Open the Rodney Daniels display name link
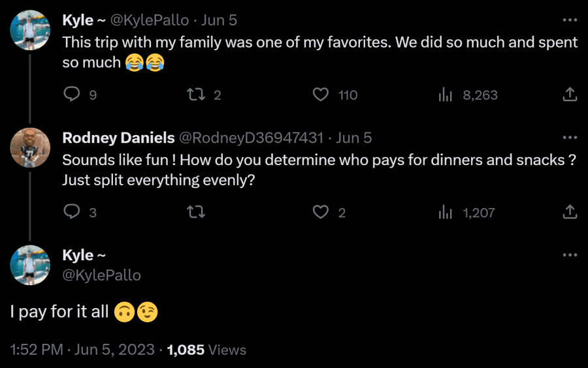This screenshot has height=368, width=588. click(x=118, y=138)
